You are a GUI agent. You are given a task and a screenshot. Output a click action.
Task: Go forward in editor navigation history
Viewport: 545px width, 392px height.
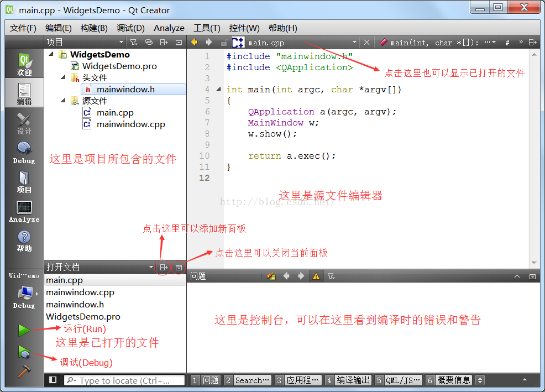pyautogui.click(x=208, y=43)
